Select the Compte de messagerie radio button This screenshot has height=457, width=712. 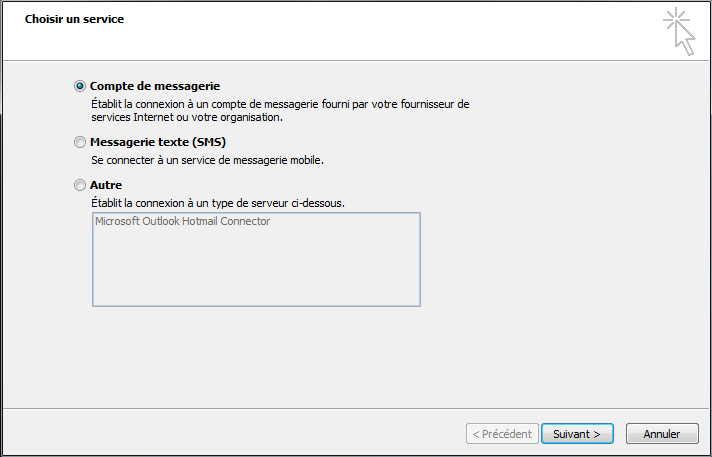80,86
